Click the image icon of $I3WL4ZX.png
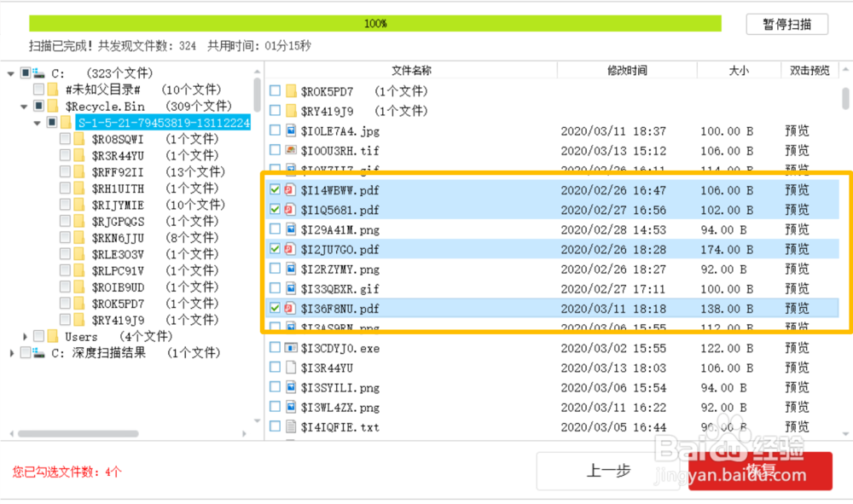This screenshot has height=504, width=853. pyautogui.click(x=291, y=407)
